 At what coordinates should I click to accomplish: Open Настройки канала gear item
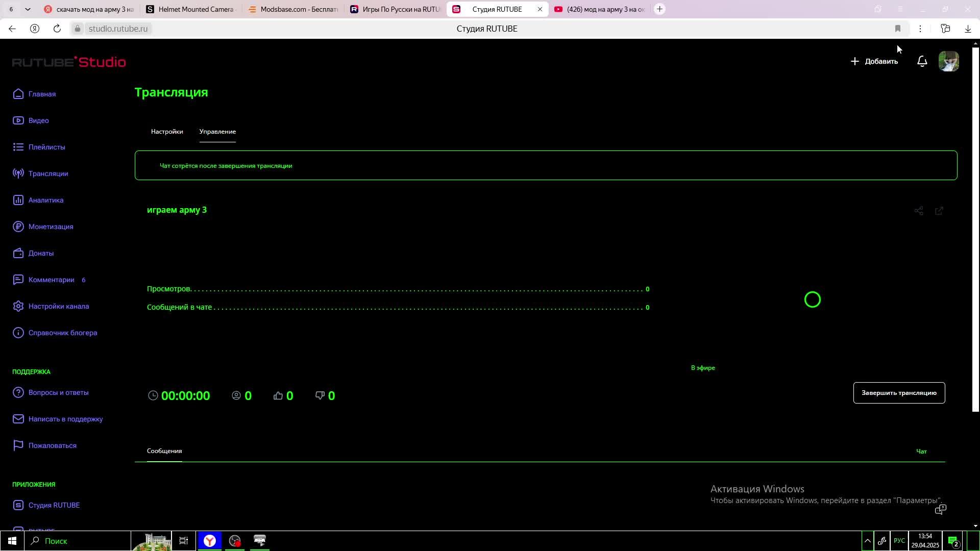58,306
